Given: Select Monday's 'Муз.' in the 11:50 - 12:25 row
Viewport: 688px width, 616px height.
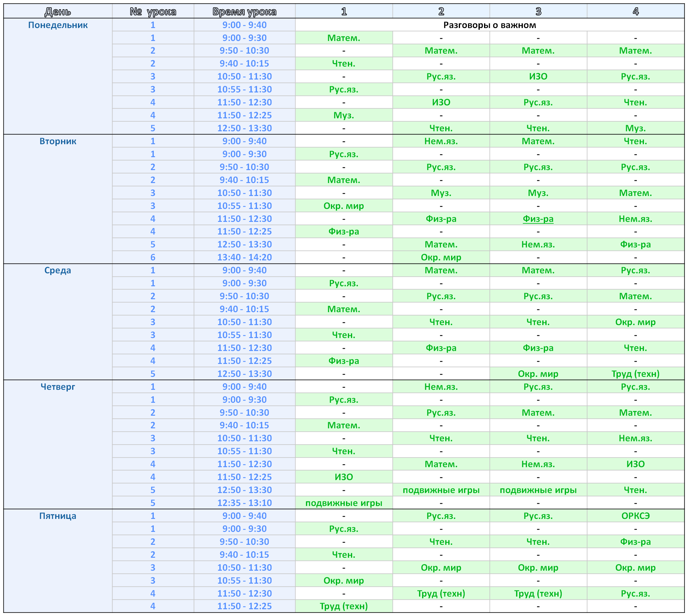Looking at the screenshot, I should 344,115.
